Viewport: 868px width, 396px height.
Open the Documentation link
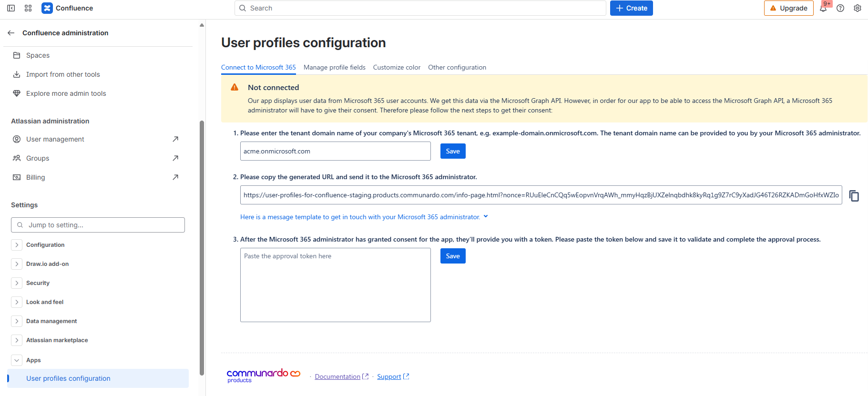(x=337, y=376)
